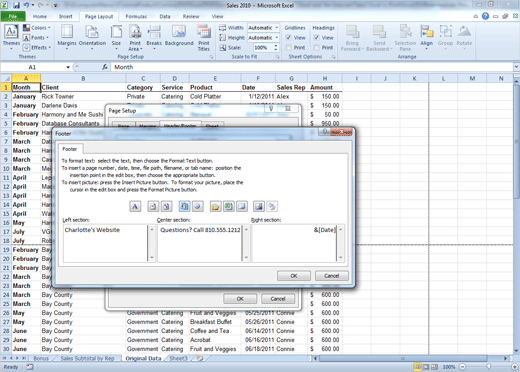This screenshot has height=372, width=520.
Task: Click the Page Break Preview icon in status bar
Action: [x=434, y=367]
